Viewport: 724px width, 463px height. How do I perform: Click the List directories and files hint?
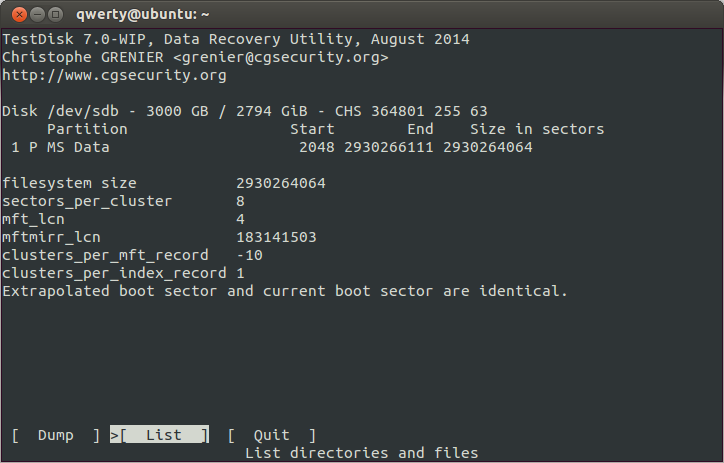pyautogui.click(x=362, y=453)
